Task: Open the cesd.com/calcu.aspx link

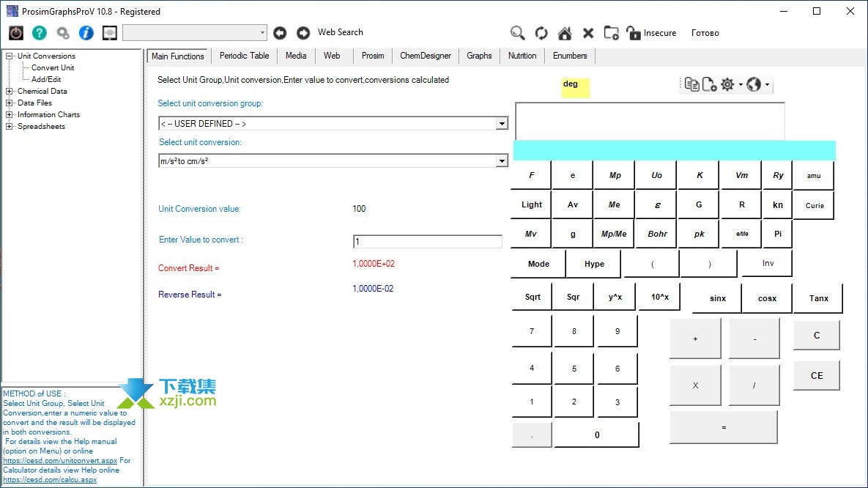Action: 50,480
